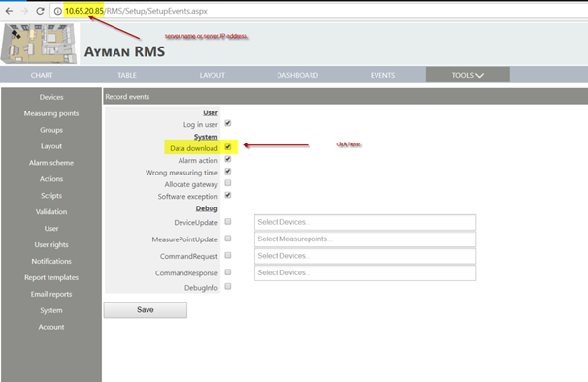Image resolution: width=588 pixels, height=382 pixels.
Task: Open the Select Measurepoints field
Action: click(x=365, y=239)
